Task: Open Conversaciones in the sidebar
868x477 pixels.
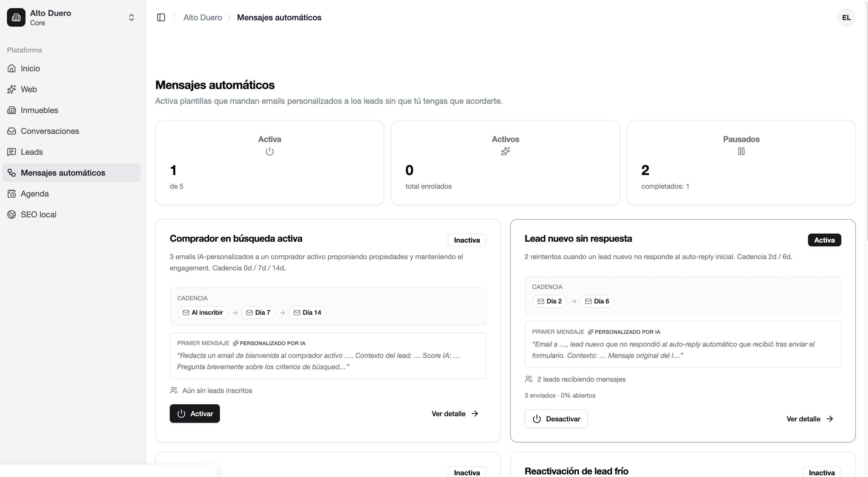Action: point(72,131)
